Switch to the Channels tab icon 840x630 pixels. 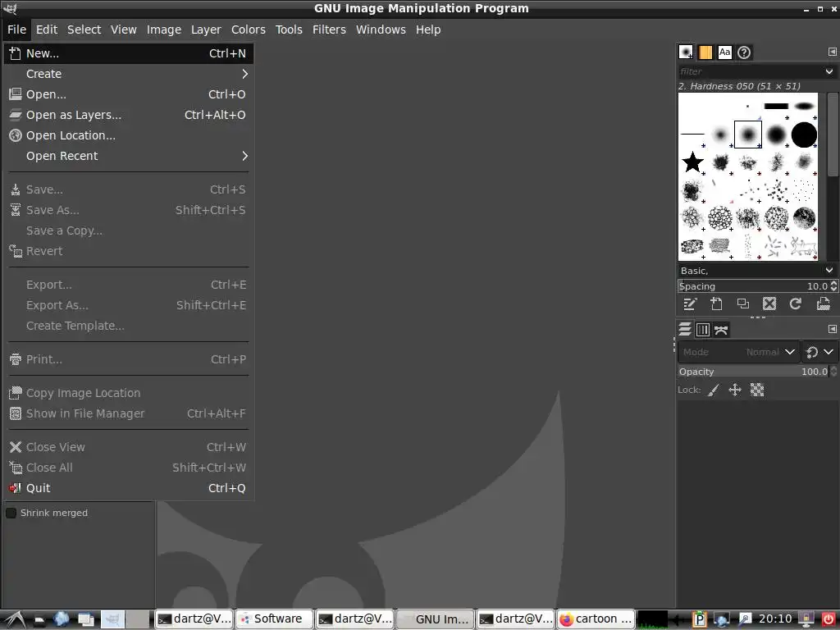pyautogui.click(x=703, y=330)
